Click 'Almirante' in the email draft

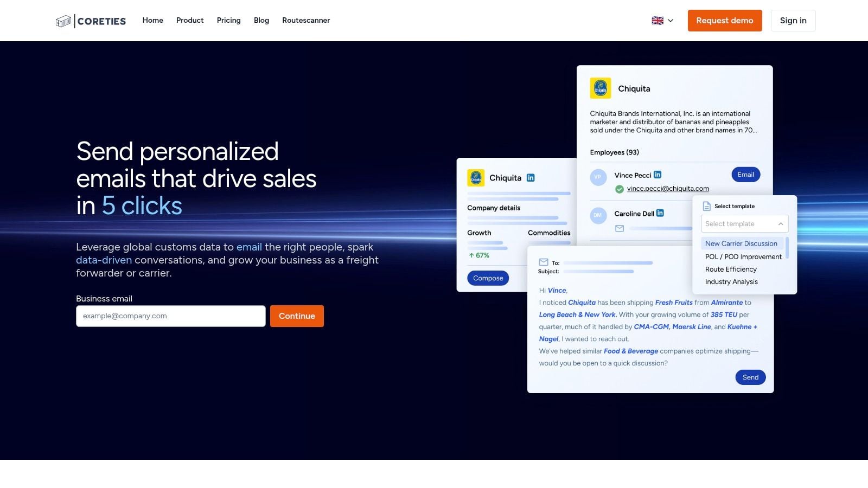coord(727,303)
